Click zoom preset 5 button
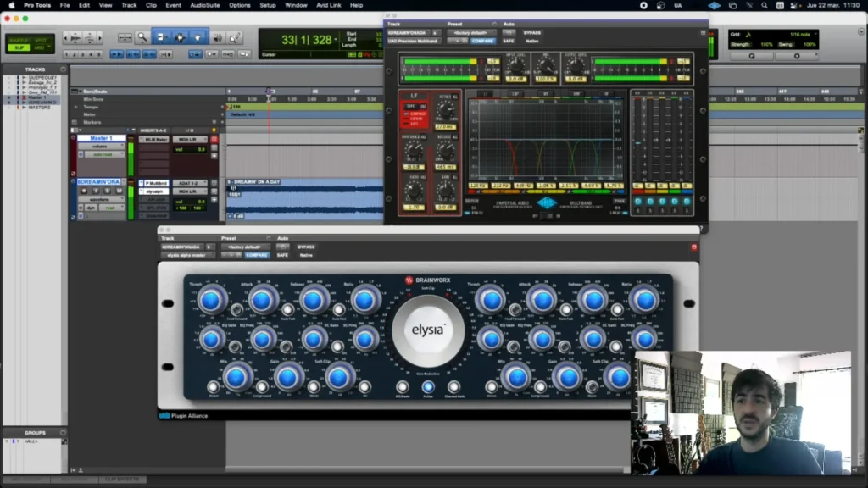The height and width of the screenshot is (488, 868). point(99,54)
